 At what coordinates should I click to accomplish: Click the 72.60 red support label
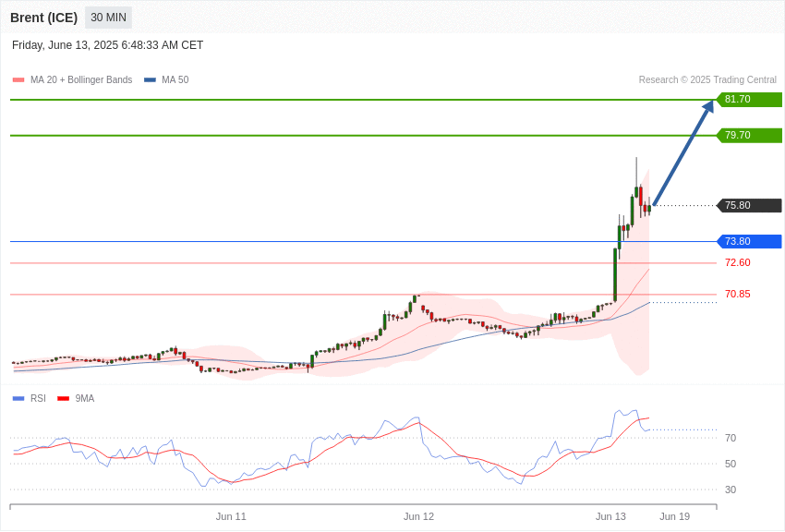coord(738,262)
